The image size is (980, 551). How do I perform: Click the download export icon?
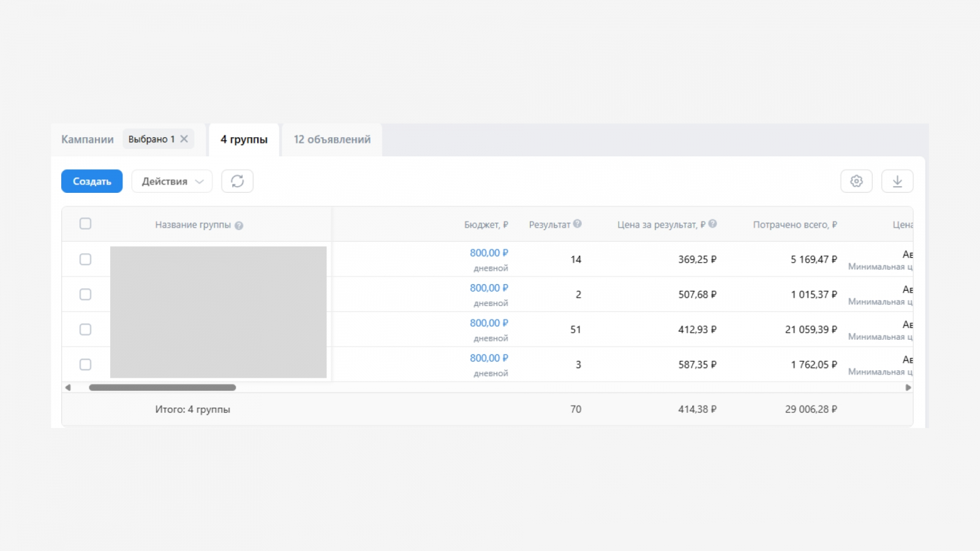[x=897, y=181]
